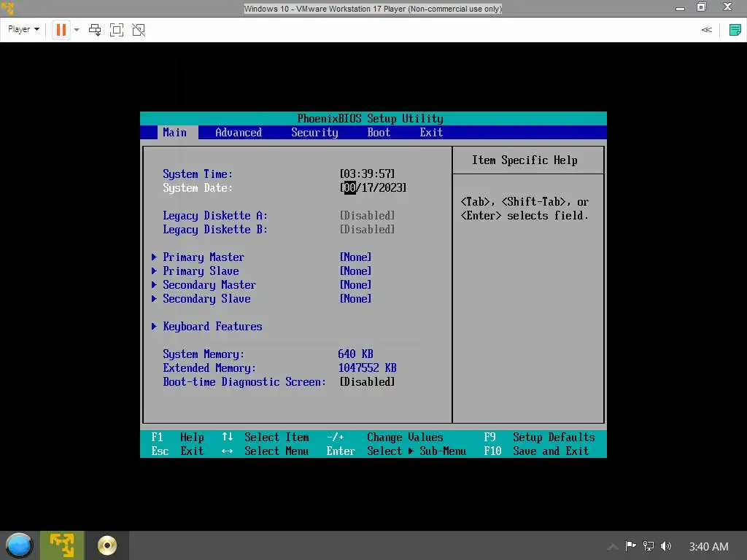Switch to the Boot BIOS tab
Image resolution: width=747 pixels, height=560 pixels.
[x=379, y=133]
